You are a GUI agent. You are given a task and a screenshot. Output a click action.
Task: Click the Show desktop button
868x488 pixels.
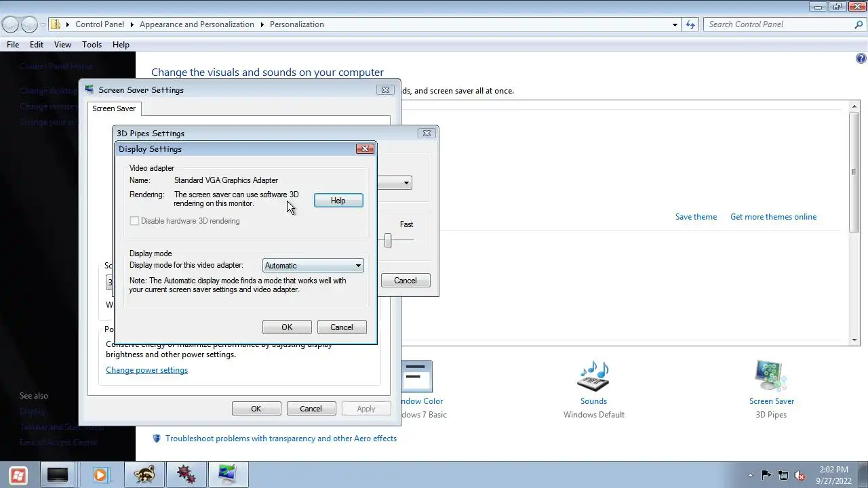(x=863, y=475)
